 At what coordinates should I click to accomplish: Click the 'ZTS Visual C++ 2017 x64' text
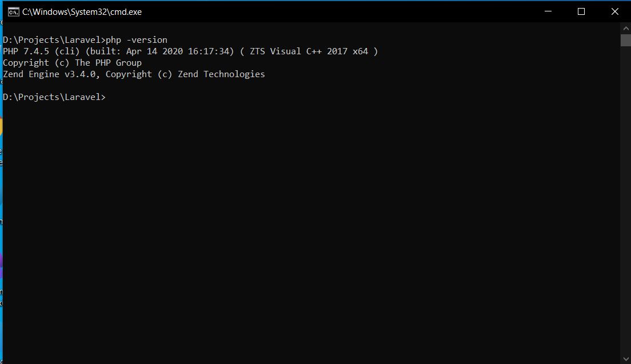coord(309,51)
